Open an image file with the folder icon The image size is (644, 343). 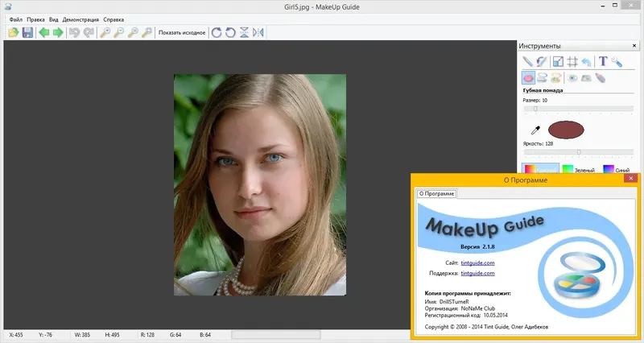13,32
